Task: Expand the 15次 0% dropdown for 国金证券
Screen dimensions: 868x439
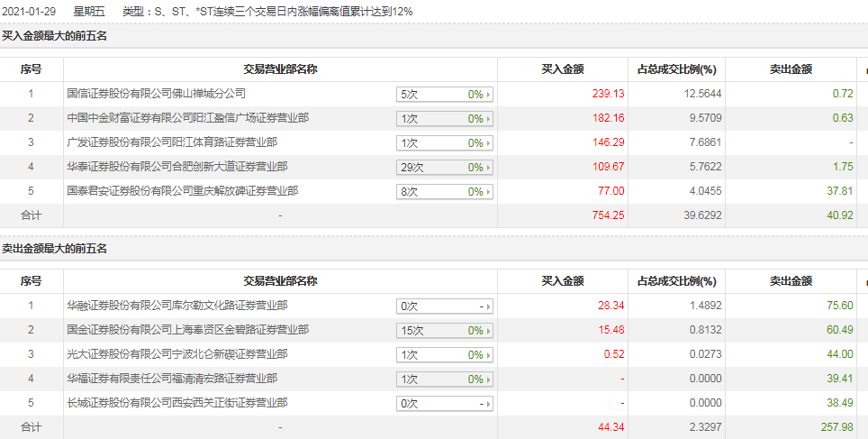Action: tap(445, 330)
